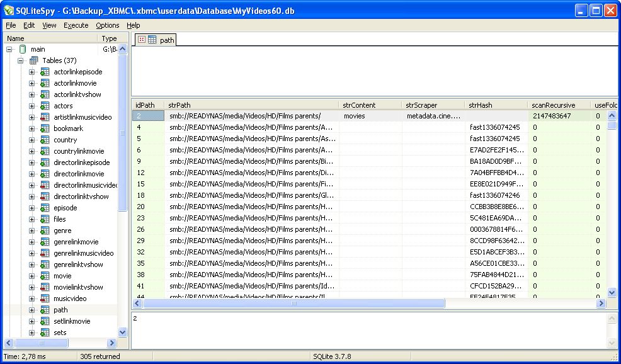Click the directorlinkmovie table icon
The height and width of the screenshot is (364, 621).
click(x=45, y=174)
